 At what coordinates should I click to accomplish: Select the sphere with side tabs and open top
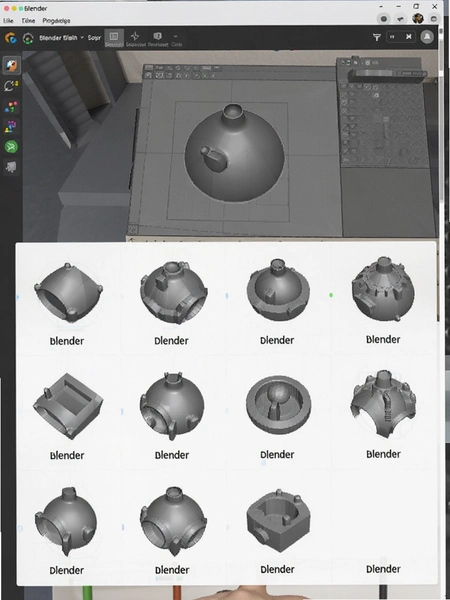pos(174,292)
